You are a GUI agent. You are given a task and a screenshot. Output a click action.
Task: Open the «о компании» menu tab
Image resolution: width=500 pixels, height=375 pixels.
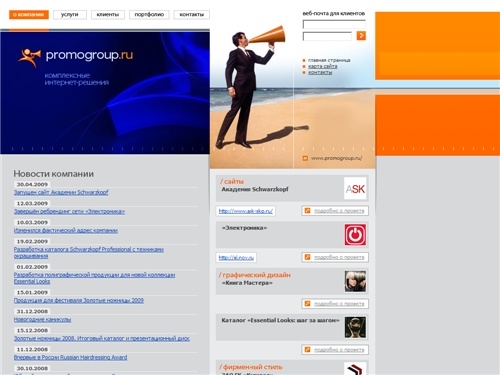click(29, 15)
